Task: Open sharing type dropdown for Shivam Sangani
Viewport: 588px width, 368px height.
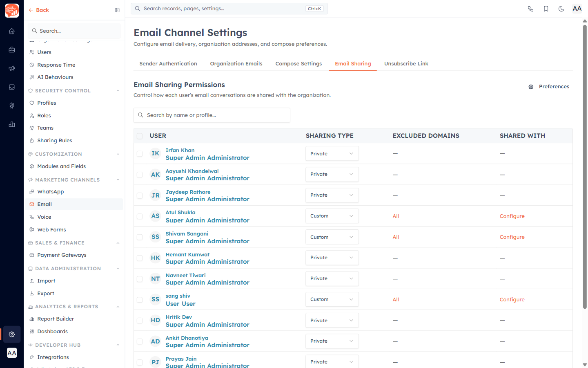Action: tap(332, 237)
